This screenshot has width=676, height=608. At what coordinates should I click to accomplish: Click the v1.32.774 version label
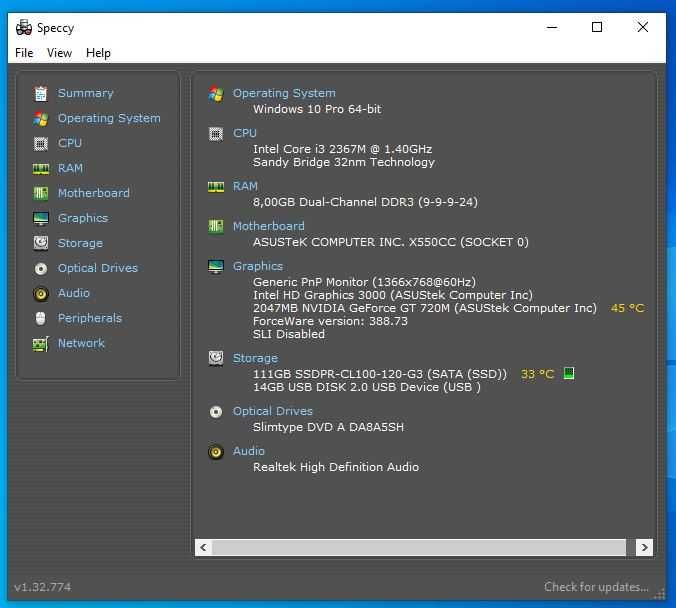point(43,587)
